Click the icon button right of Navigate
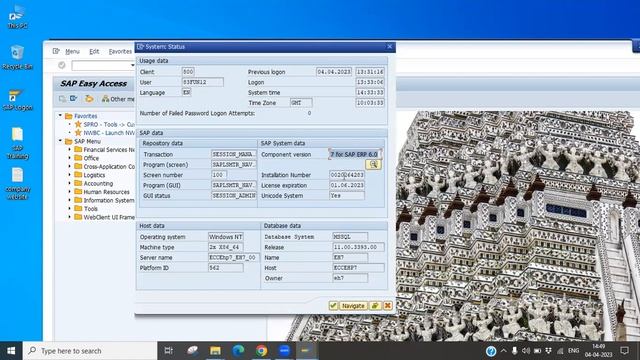The height and width of the screenshot is (360, 640). click(x=375, y=305)
